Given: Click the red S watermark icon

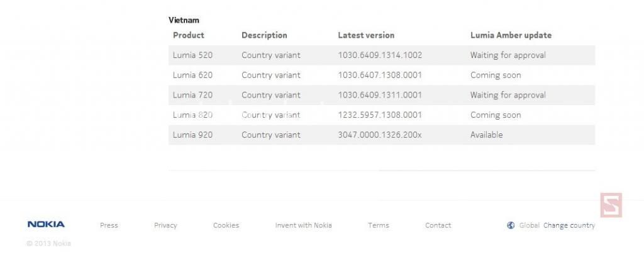Looking at the screenshot, I should click(x=611, y=205).
